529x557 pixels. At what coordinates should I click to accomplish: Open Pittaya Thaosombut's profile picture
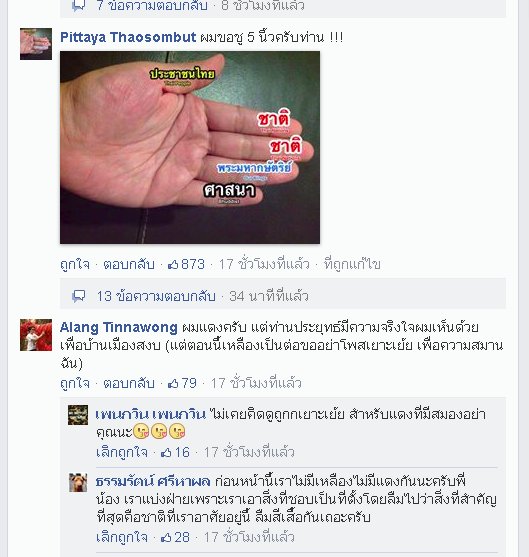tap(36, 44)
